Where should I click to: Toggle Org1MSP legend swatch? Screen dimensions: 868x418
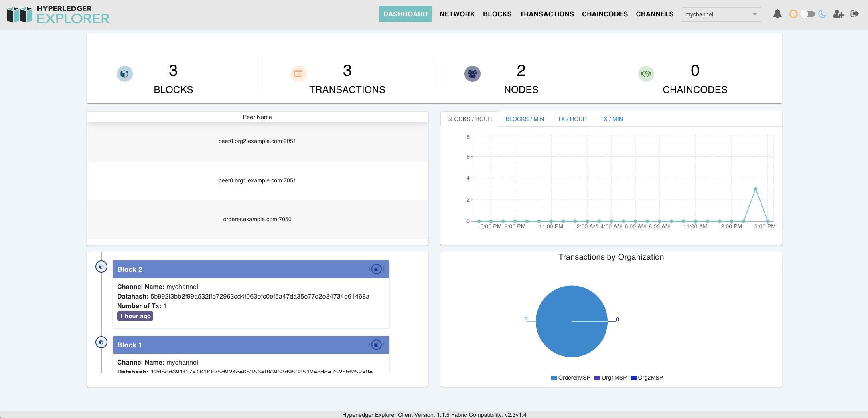coord(597,378)
